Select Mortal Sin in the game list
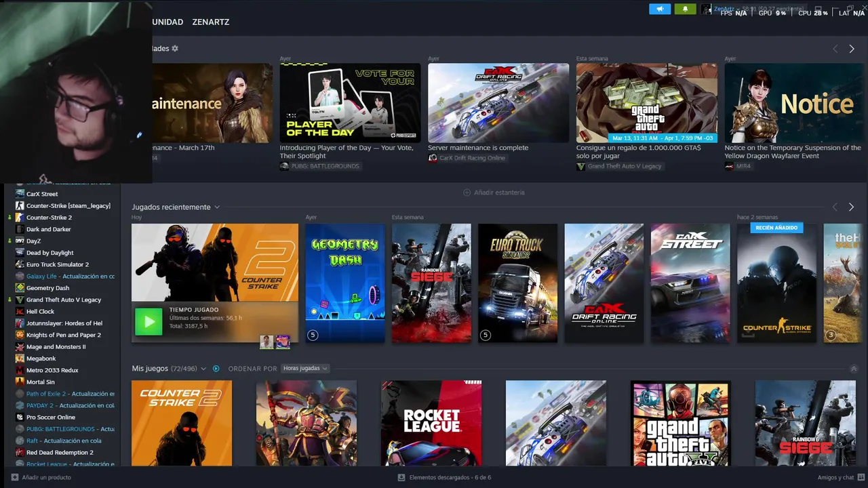Viewport: 868px width, 488px height. point(41,382)
